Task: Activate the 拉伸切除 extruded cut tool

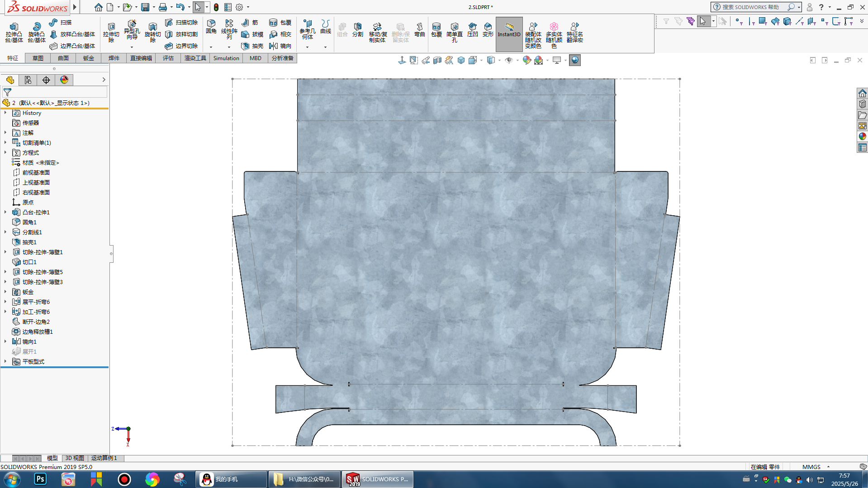Action: [111, 33]
